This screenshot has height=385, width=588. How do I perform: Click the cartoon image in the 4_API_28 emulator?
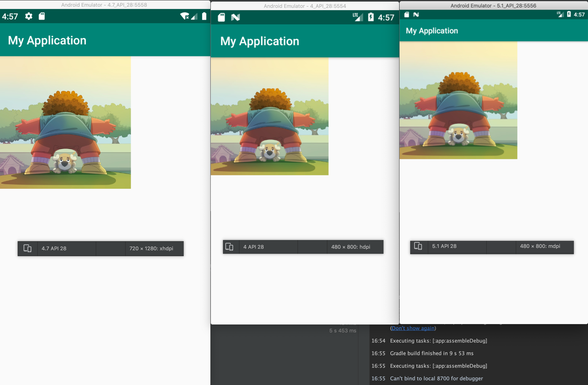click(269, 116)
